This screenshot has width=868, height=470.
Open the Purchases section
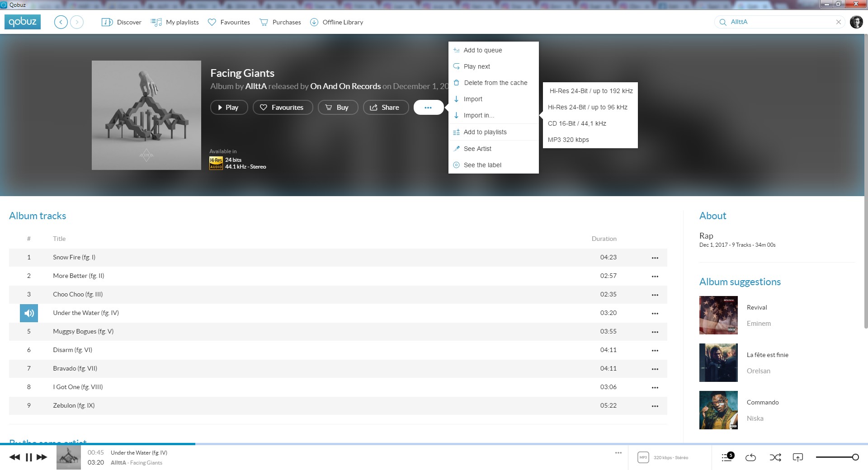(280, 22)
